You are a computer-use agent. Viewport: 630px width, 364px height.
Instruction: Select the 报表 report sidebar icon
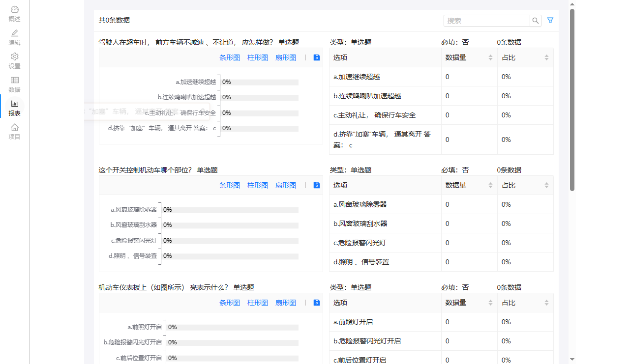pyautogui.click(x=15, y=108)
